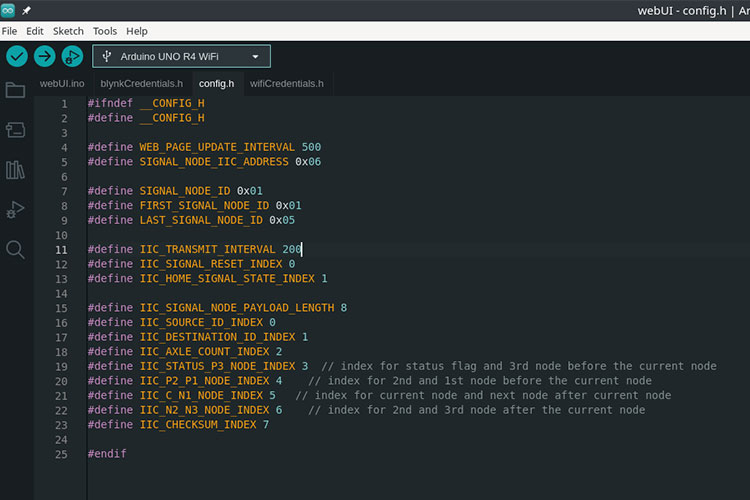Click IIC_N2_N3_NODE_INDEX on line 22
Image resolution: width=750 pixels, height=500 pixels.
204,410
